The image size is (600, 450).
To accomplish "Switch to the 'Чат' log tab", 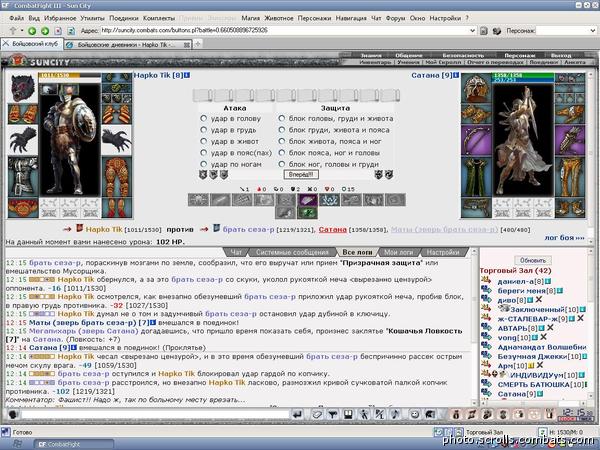I will pos(236,252).
